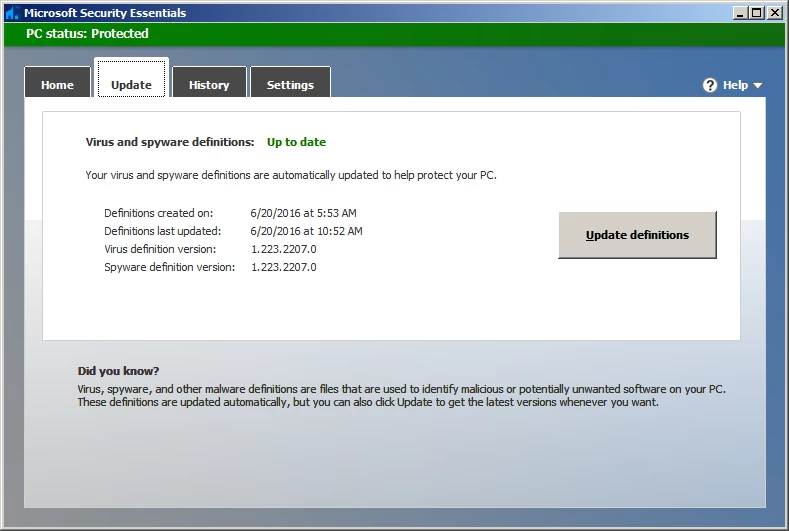Click the tip line starting 'These definitions are updated'

pos(368,402)
